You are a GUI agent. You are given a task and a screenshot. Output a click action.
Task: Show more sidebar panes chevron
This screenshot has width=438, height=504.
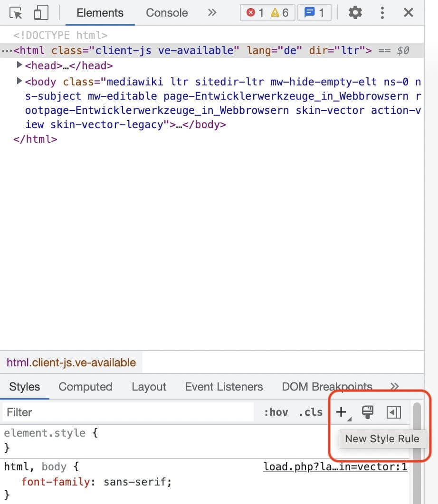[395, 386]
